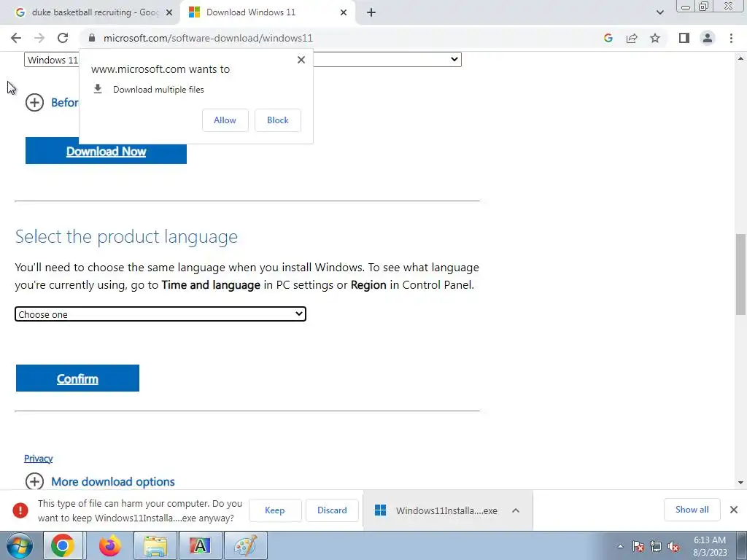Click the Google icon in address bar
This screenshot has height=560, width=747.
[608, 38]
